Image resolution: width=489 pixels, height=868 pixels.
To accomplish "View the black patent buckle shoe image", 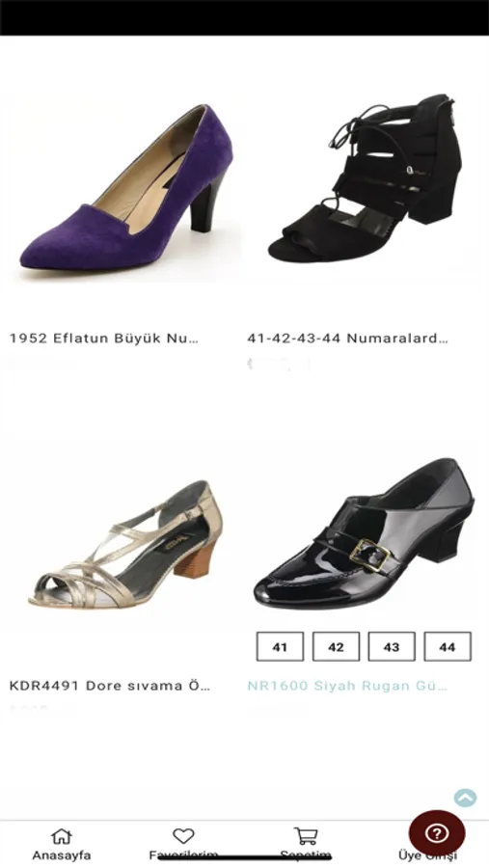I will [364, 533].
